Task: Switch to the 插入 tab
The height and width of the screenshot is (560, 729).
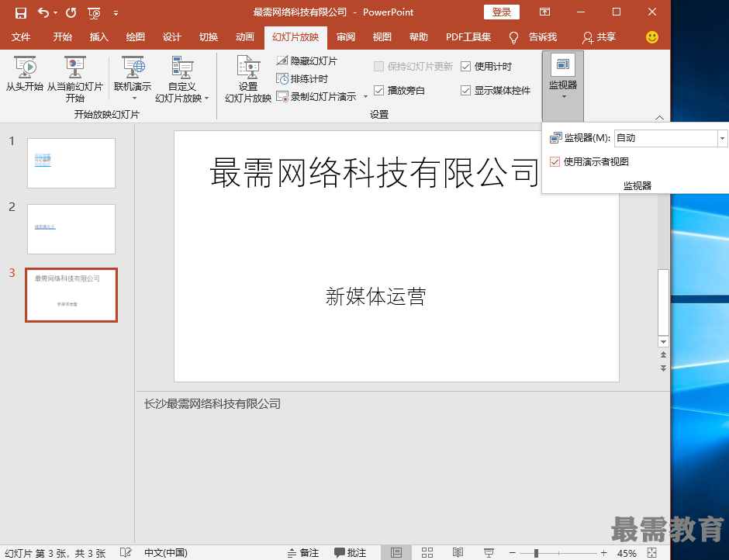Action: coord(98,36)
